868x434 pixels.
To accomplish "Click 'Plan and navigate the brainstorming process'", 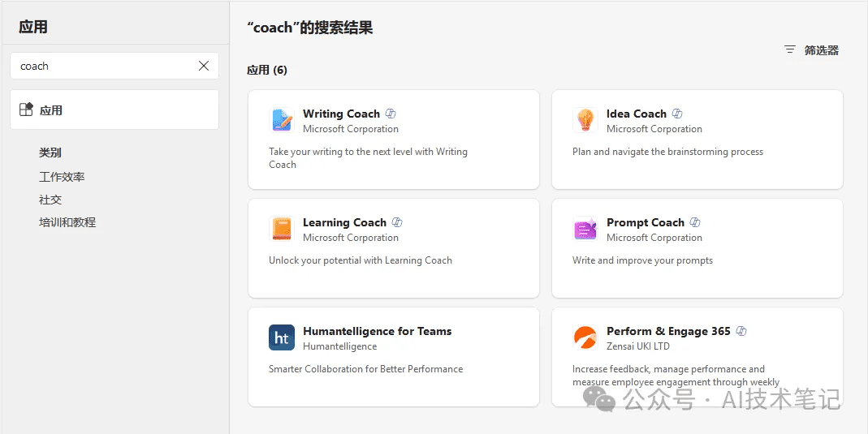I will (x=667, y=152).
